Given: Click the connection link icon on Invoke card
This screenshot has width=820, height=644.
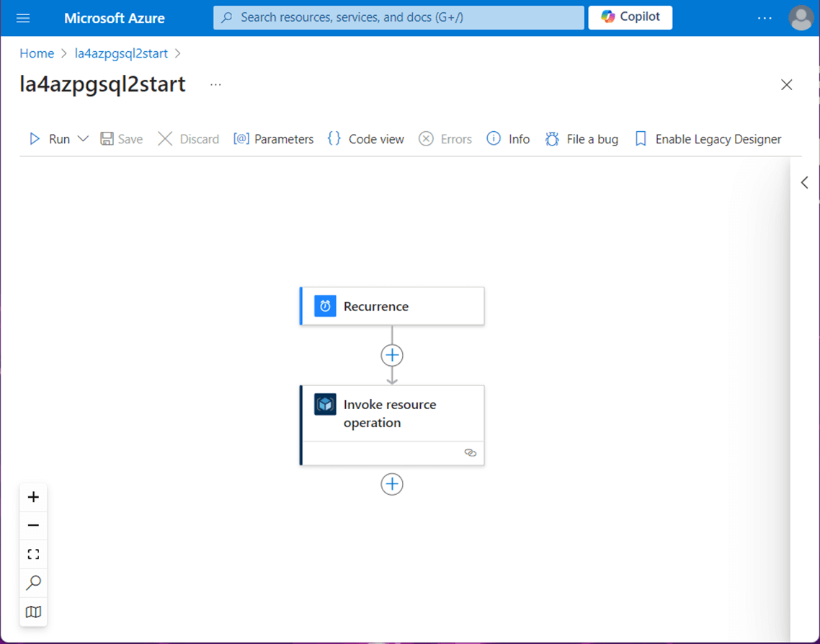Looking at the screenshot, I should pyautogui.click(x=470, y=452).
